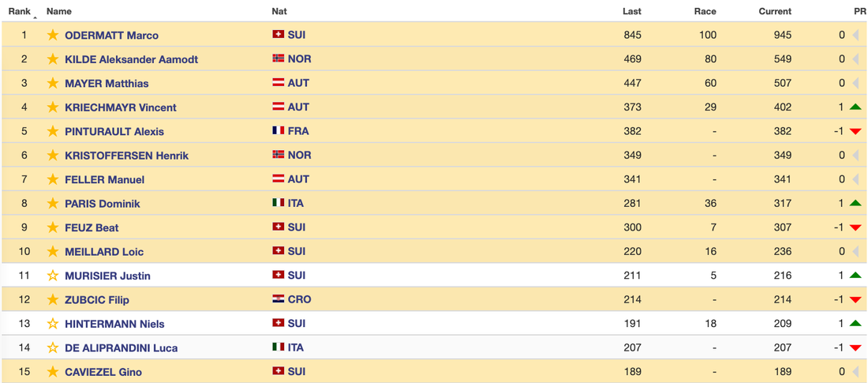Sort by the Current points header
868x383 pixels.
775,11
